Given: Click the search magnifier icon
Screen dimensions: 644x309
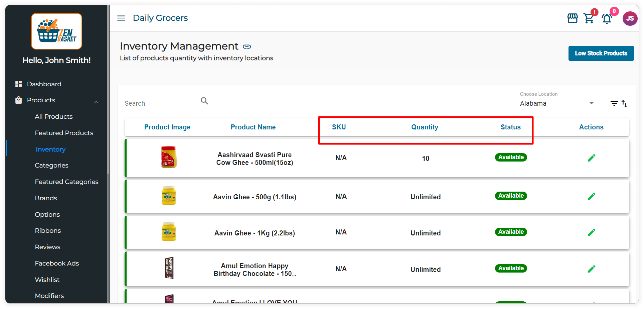Looking at the screenshot, I should (204, 101).
